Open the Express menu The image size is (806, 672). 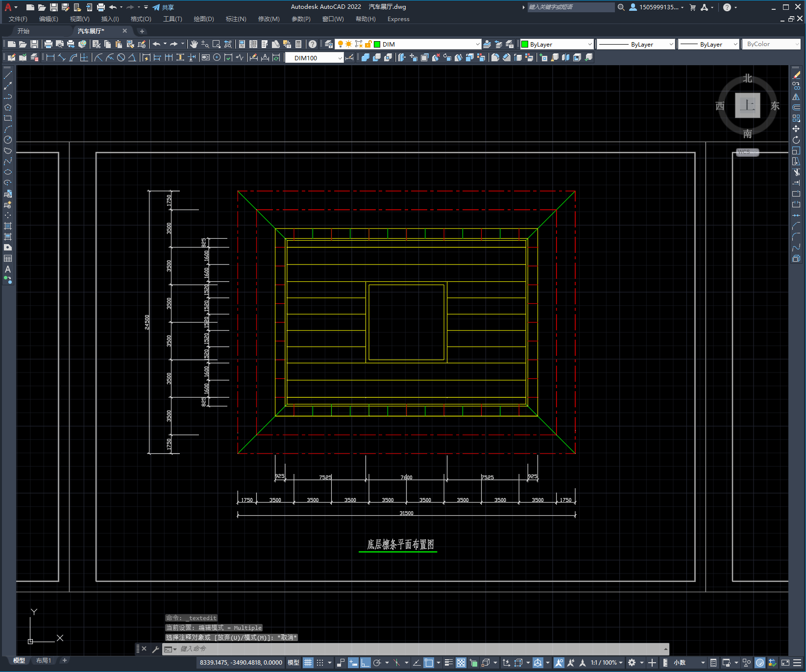[x=398, y=19]
